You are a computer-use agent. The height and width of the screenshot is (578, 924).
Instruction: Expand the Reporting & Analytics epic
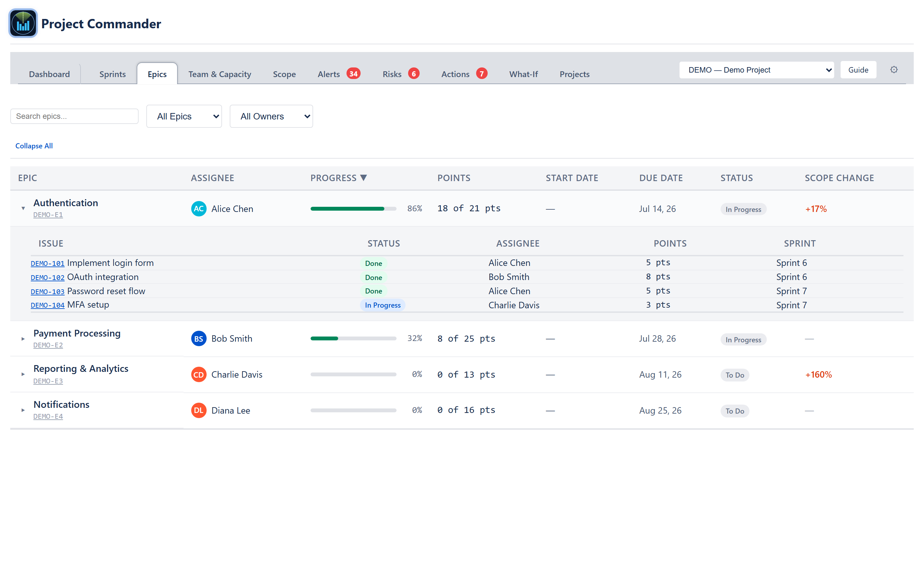point(23,374)
